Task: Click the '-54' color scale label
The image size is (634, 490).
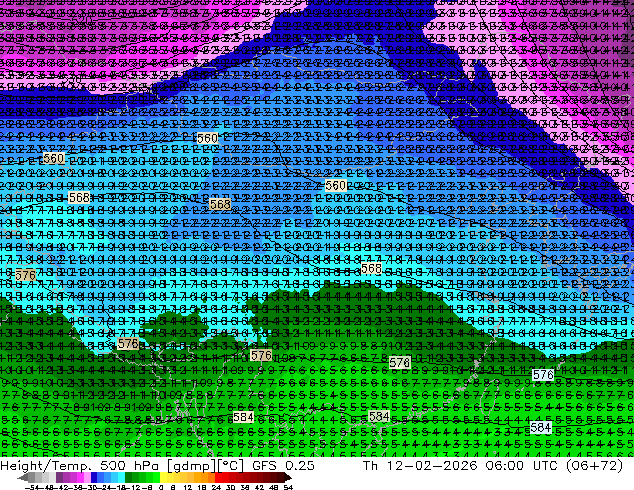Action: click(32, 488)
